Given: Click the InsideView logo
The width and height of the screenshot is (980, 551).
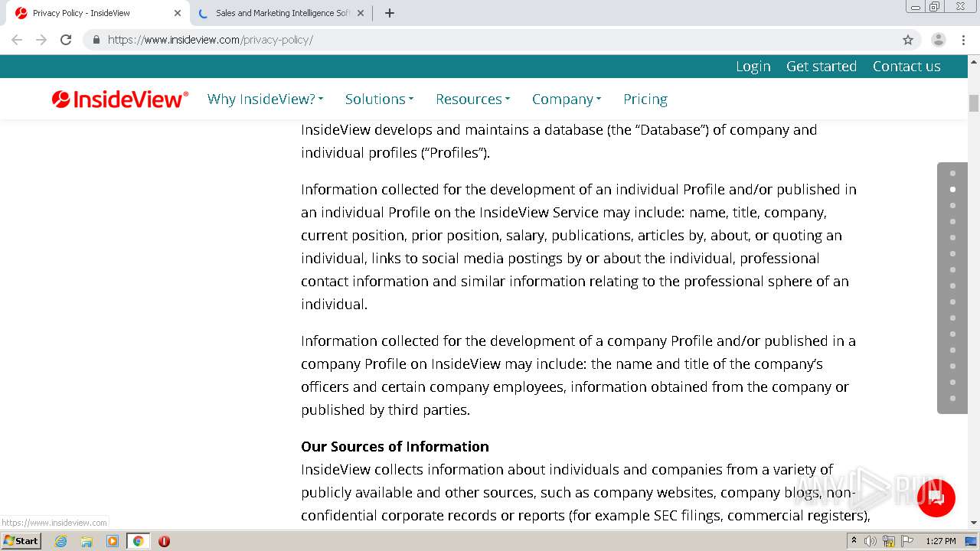Looking at the screenshot, I should [x=120, y=99].
